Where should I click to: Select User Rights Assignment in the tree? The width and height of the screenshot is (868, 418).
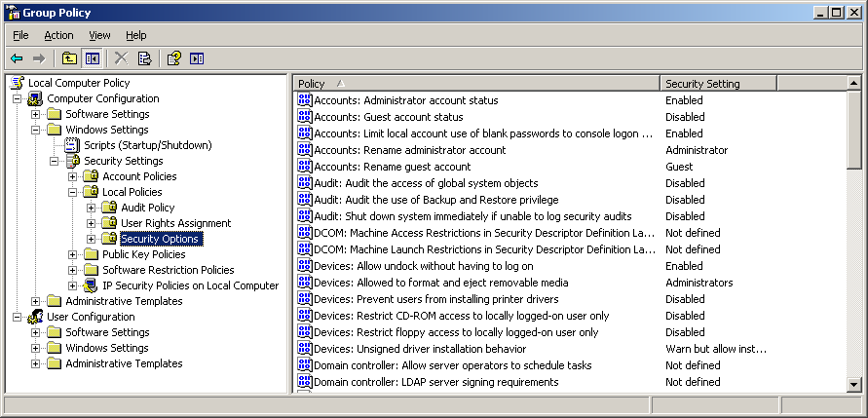pos(175,223)
